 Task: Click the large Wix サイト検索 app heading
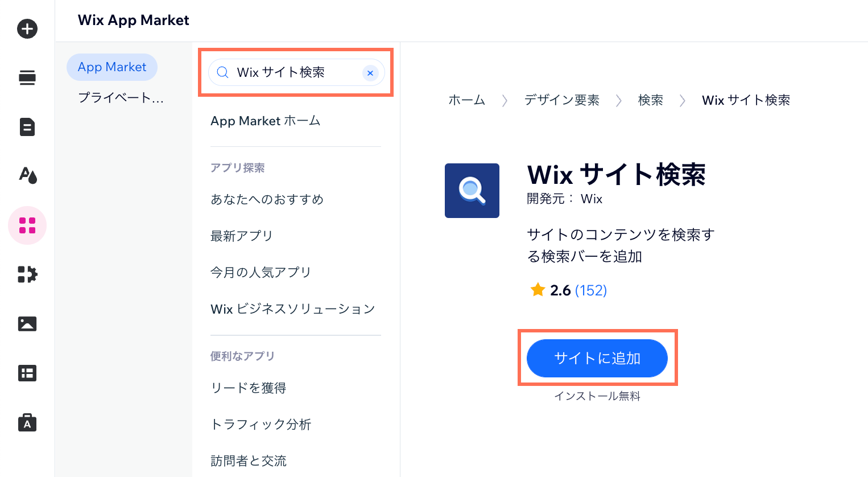pos(617,174)
